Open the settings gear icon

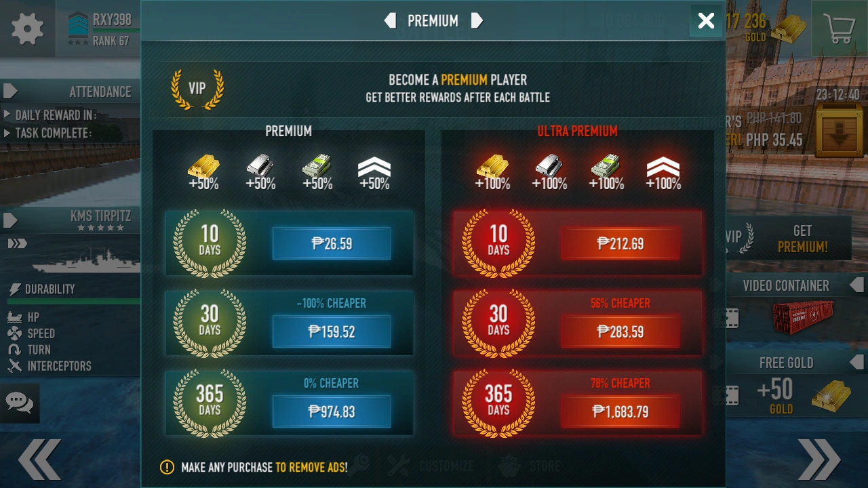coord(28,28)
